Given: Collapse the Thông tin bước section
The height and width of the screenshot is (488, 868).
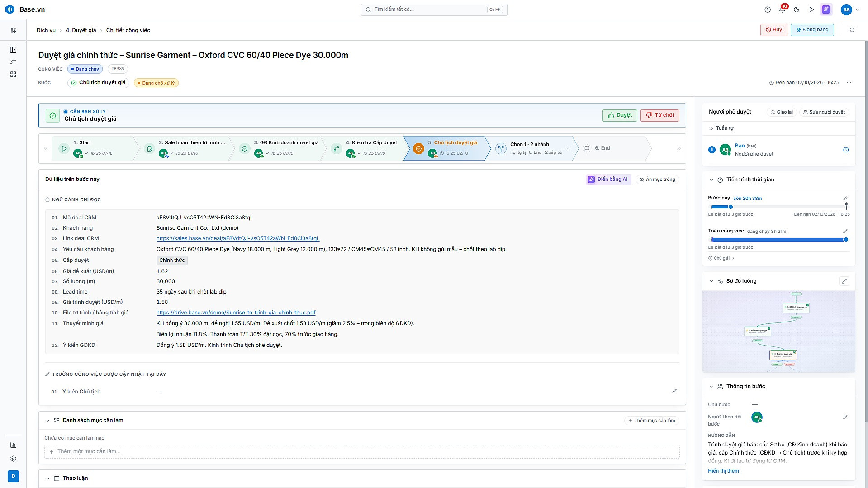Looking at the screenshot, I should point(711,387).
